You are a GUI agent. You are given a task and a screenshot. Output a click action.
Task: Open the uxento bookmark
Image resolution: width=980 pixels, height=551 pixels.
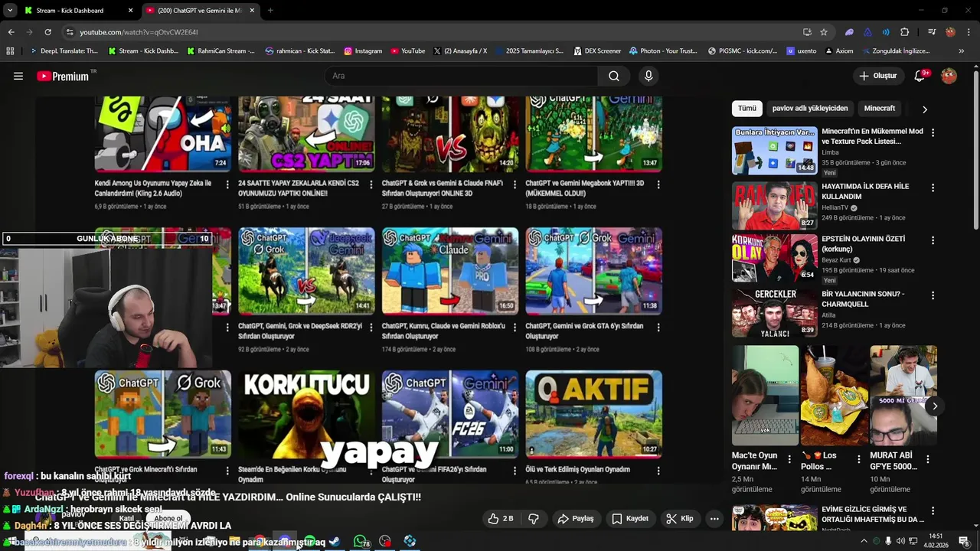click(x=802, y=51)
